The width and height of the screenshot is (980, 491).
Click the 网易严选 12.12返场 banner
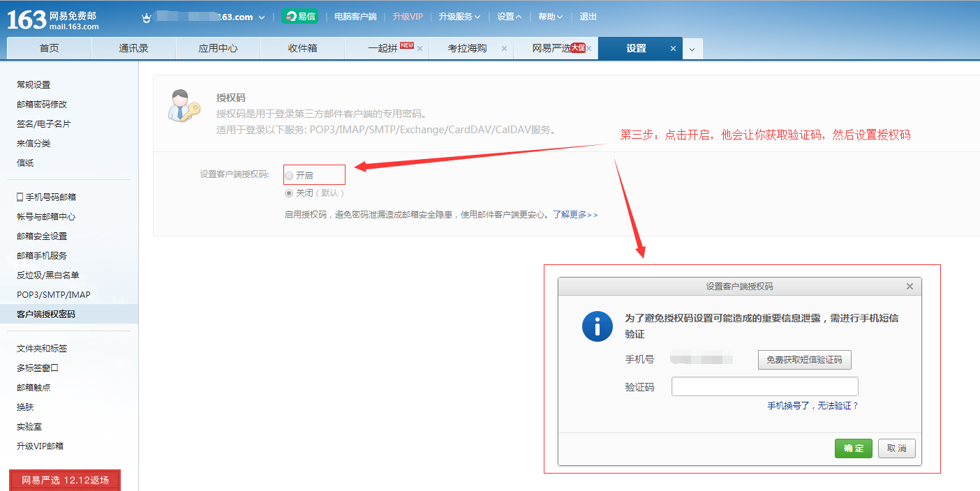tap(65, 480)
